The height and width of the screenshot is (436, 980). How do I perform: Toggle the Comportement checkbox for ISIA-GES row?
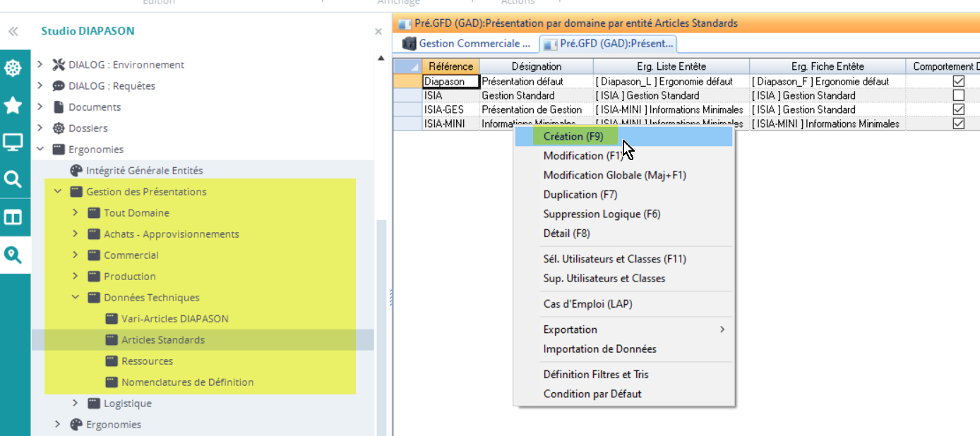coord(958,110)
